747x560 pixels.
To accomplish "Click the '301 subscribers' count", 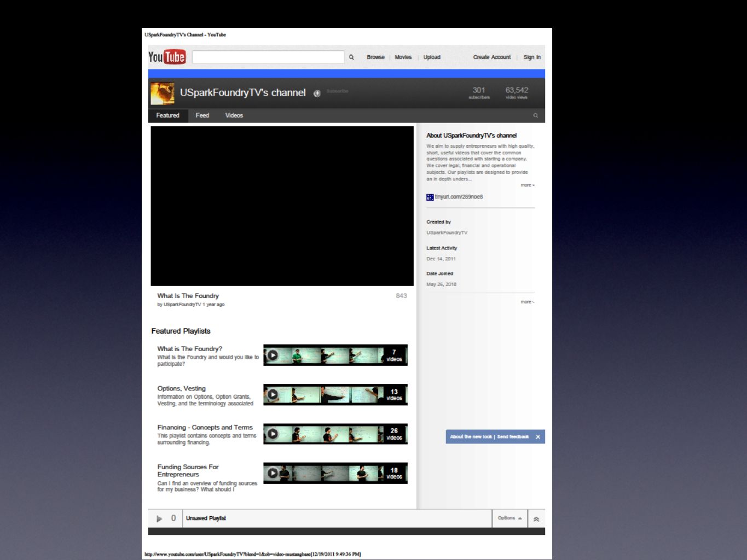I will click(479, 93).
